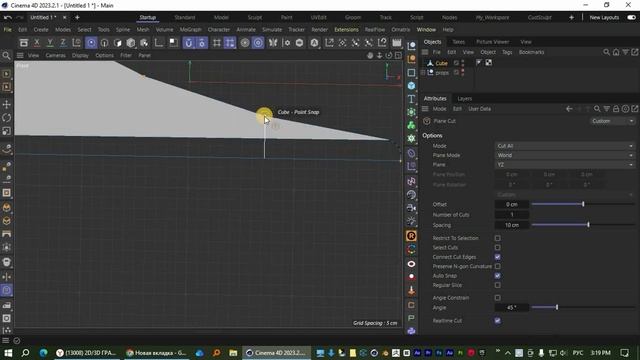Toggle the New Layouts switch
The image size is (640, 360).
631,18
